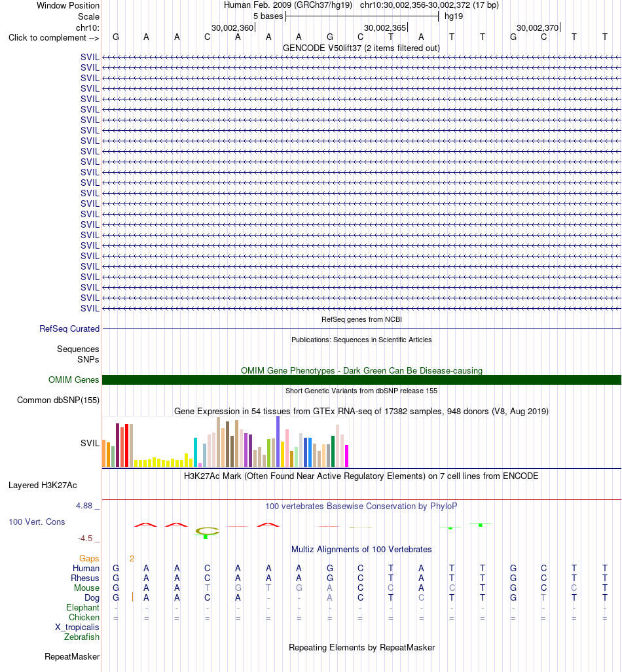
Task: Click the position label 30,002,365
Action: tap(385, 28)
